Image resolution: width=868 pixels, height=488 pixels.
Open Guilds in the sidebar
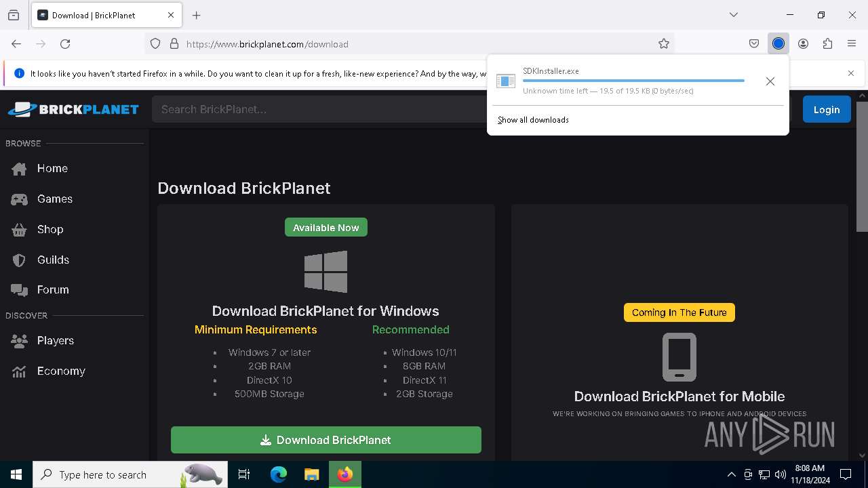(x=53, y=260)
